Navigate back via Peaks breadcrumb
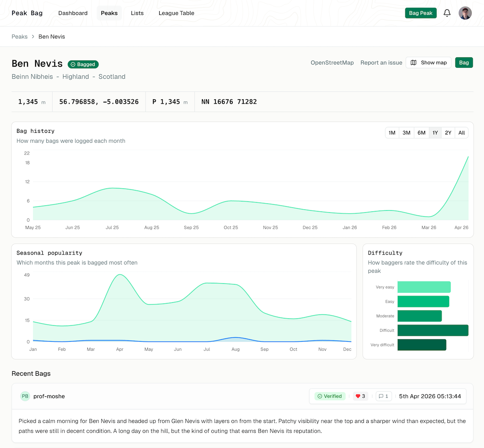This screenshot has width=484, height=448. click(19, 37)
